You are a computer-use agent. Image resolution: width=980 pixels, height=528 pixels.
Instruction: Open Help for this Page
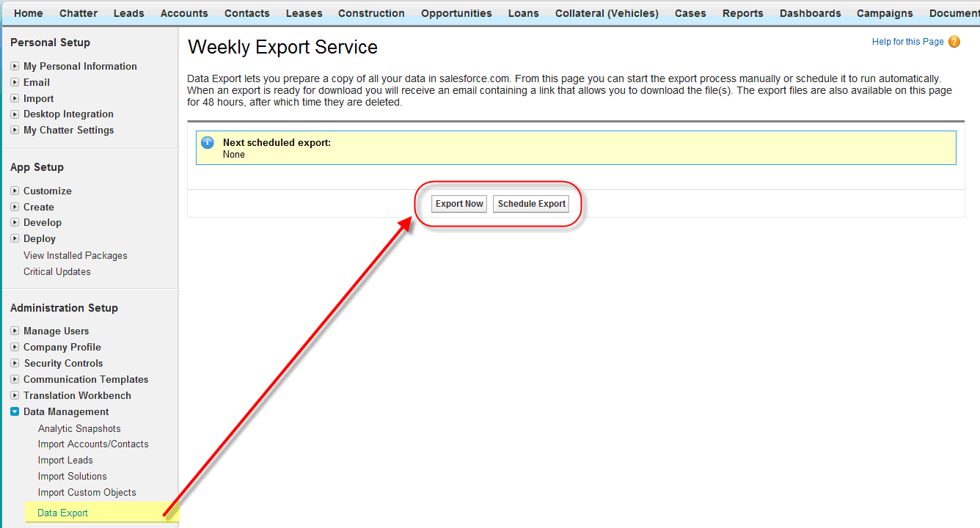click(x=907, y=42)
